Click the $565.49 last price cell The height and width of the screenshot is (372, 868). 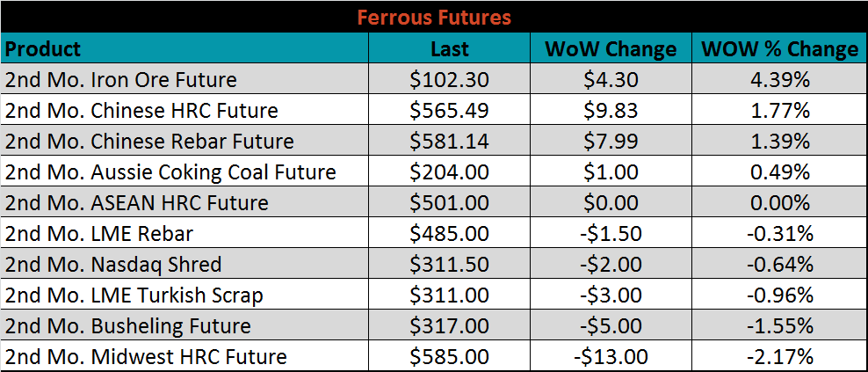[450, 110]
